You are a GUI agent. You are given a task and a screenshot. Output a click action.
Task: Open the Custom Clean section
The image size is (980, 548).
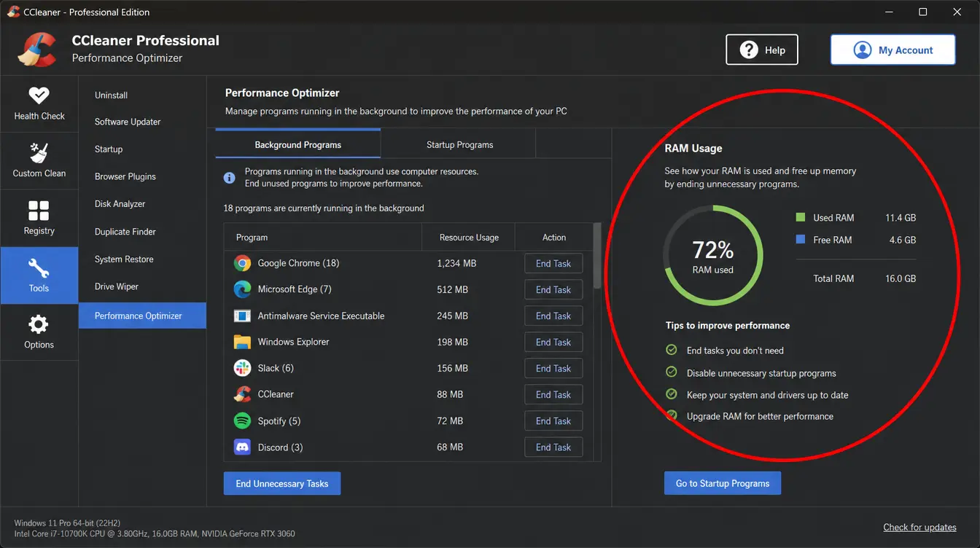coord(39,161)
